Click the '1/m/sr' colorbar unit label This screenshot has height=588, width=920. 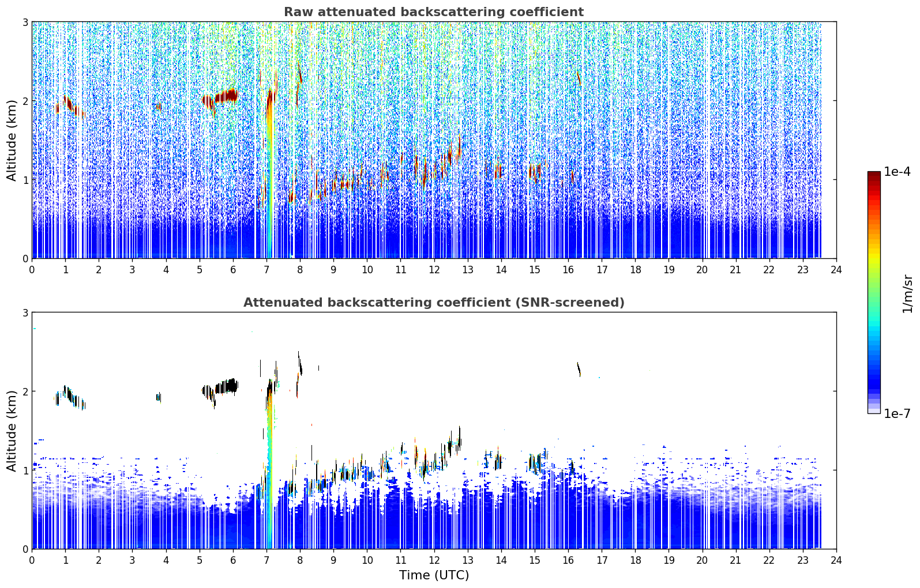coord(907,293)
